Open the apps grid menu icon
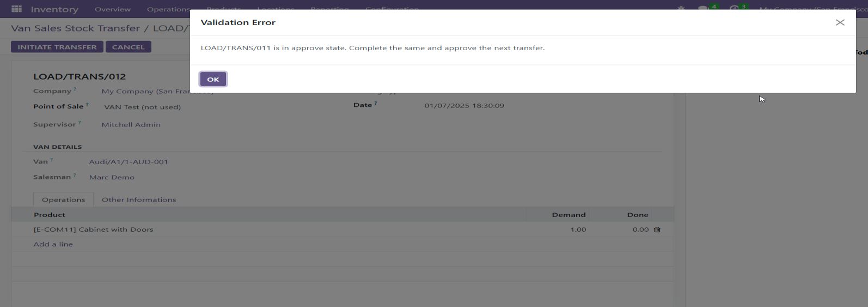This screenshot has height=307, width=868. click(x=16, y=9)
